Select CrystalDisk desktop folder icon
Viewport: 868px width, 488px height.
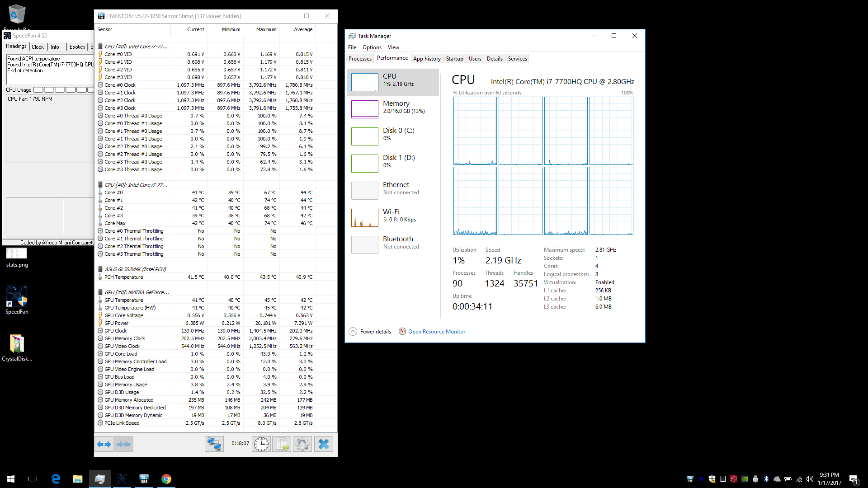click(17, 347)
